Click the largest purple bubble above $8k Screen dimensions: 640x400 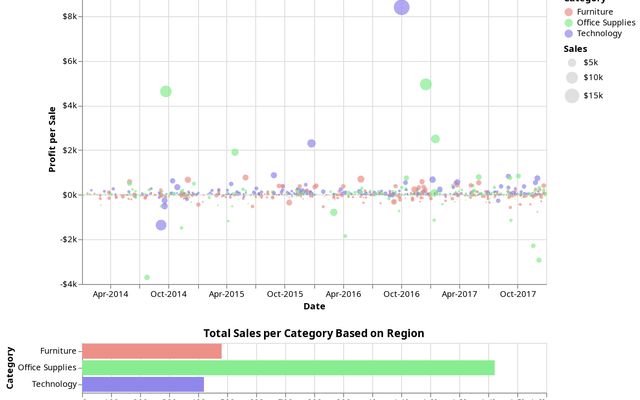(402, 7)
